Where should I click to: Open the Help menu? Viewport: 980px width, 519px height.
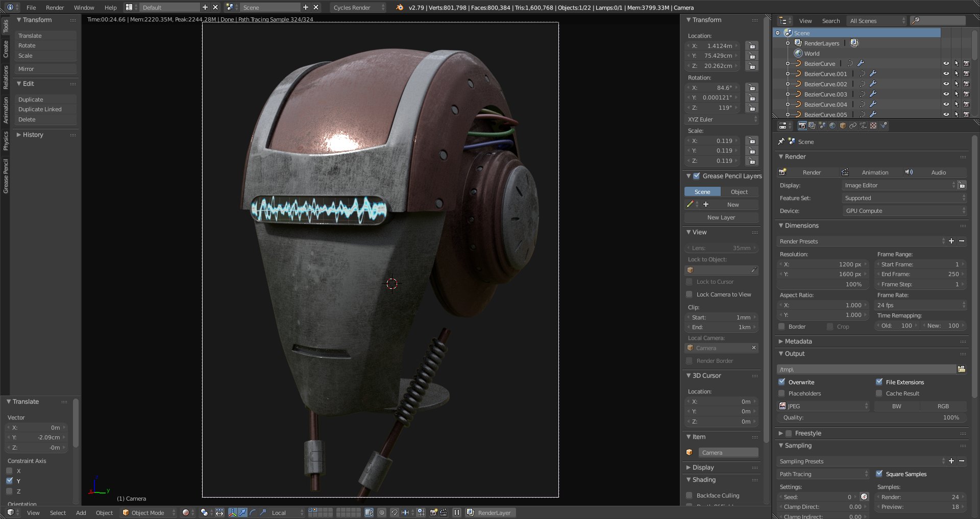110,7
